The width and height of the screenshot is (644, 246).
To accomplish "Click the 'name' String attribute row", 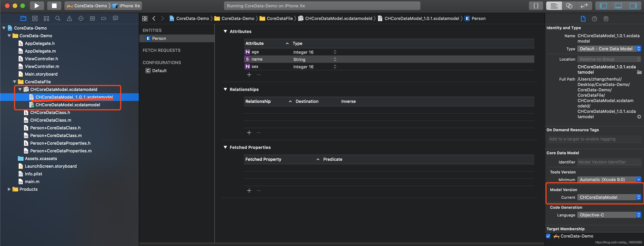I will click(x=287, y=59).
